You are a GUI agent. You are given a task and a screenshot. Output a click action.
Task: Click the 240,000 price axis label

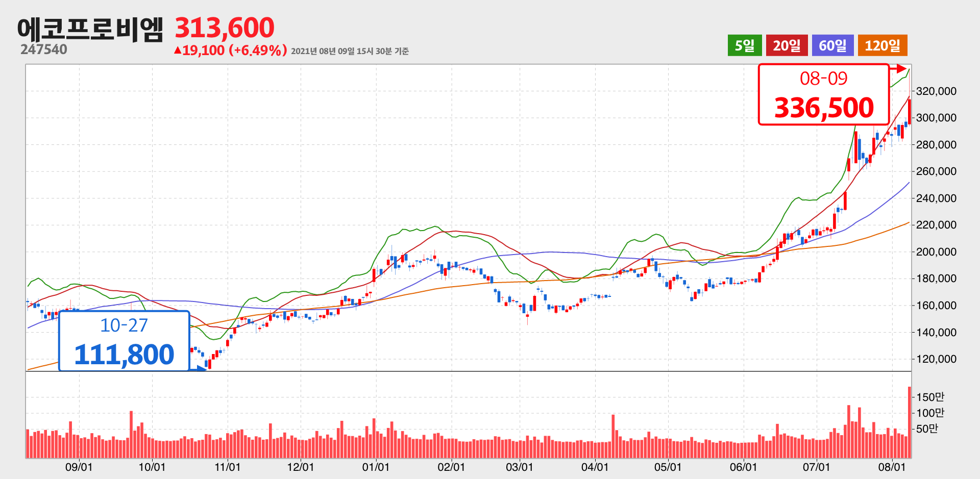click(x=936, y=198)
